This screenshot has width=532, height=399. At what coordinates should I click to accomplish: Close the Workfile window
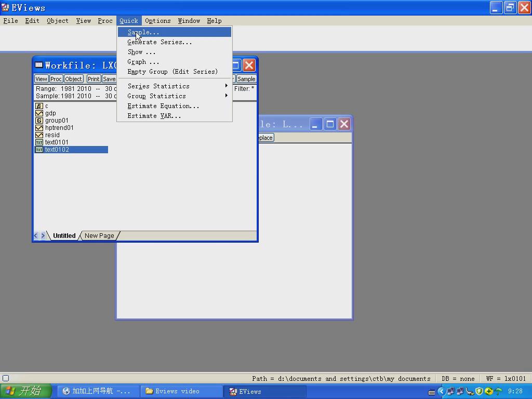(249, 65)
